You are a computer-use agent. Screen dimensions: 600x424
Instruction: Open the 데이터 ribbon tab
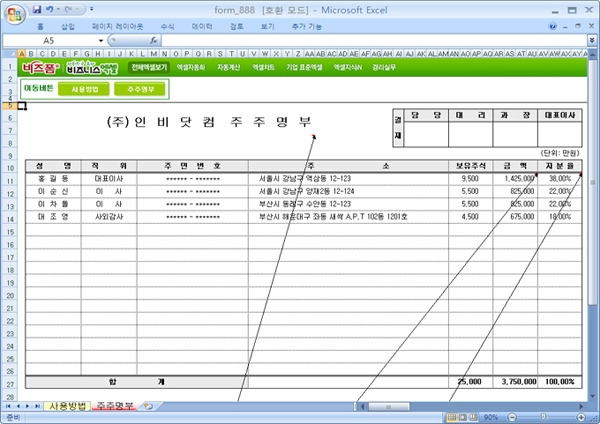coord(202,26)
